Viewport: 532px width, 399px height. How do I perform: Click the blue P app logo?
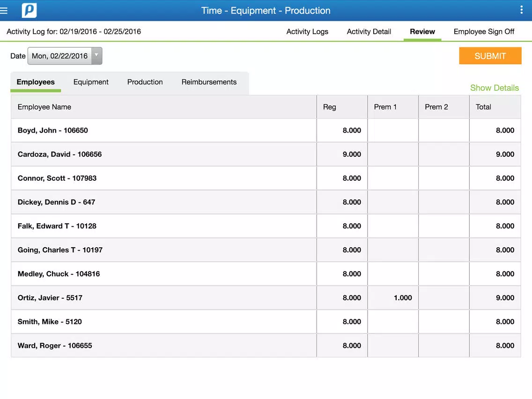(x=29, y=10)
